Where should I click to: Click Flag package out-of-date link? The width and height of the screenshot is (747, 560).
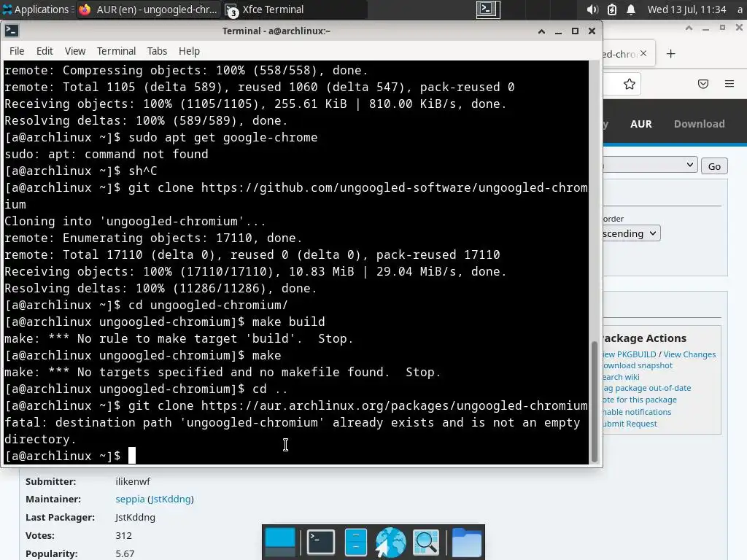pos(647,388)
